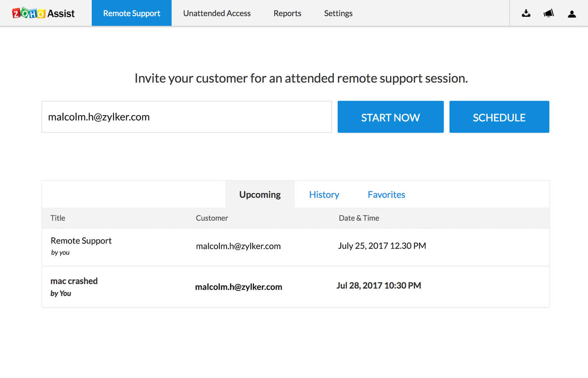Image resolution: width=588 pixels, height=378 pixels.
Task: Open the Remote Support scheduled session row
Action: (81, 241)
